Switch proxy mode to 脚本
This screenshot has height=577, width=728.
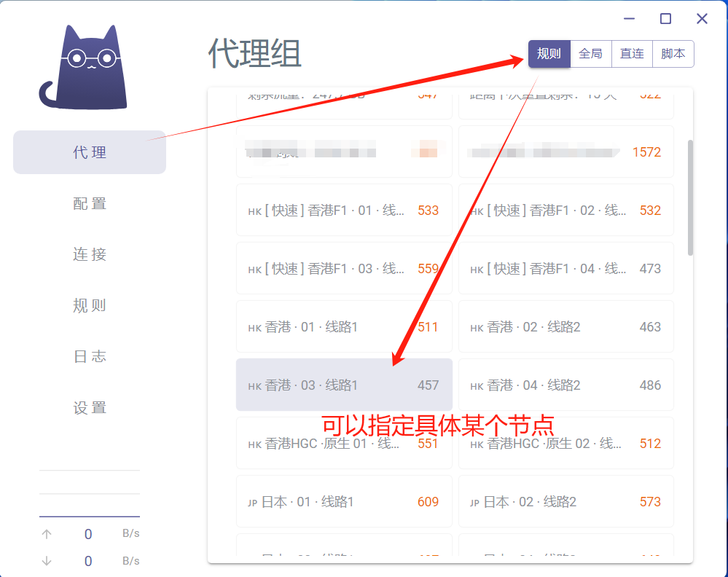pos(673,54)
